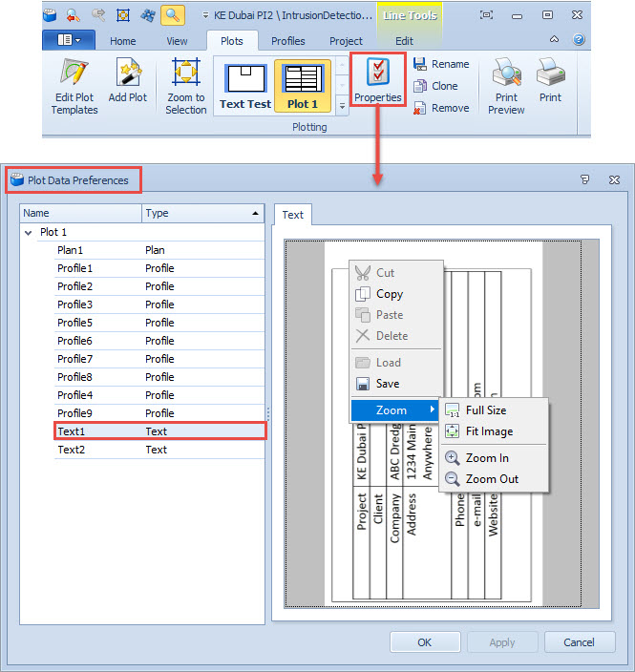
Task: Select Profile4 row in list
Action: click(159, 395)
